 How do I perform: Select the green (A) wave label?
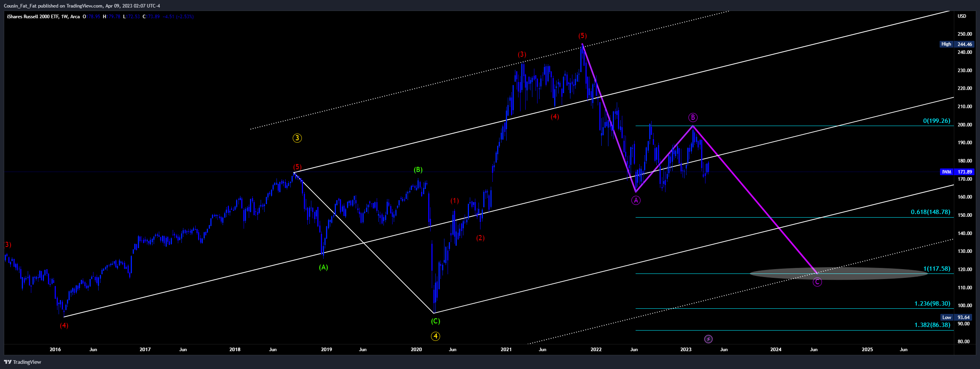click(324, 267)
